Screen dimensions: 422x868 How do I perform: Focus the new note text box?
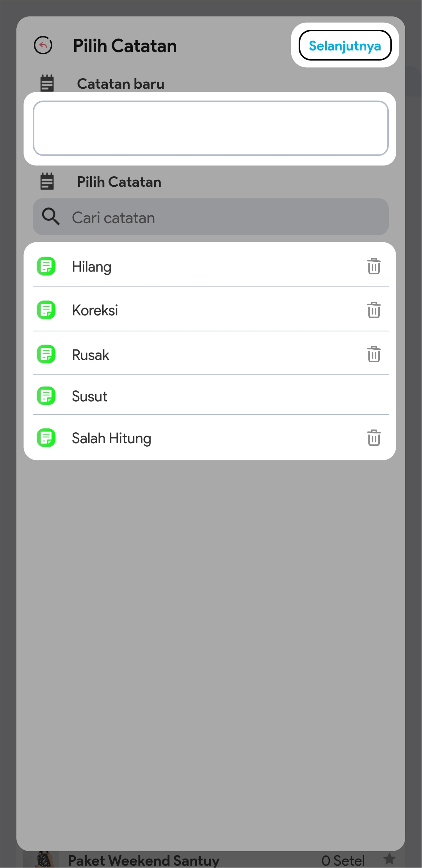coord(211,129)
